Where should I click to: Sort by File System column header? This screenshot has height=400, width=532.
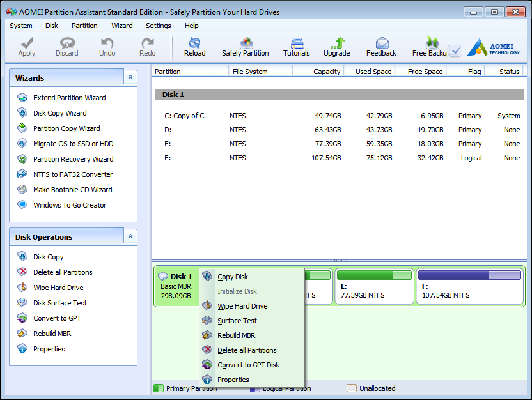coord(261,72)
